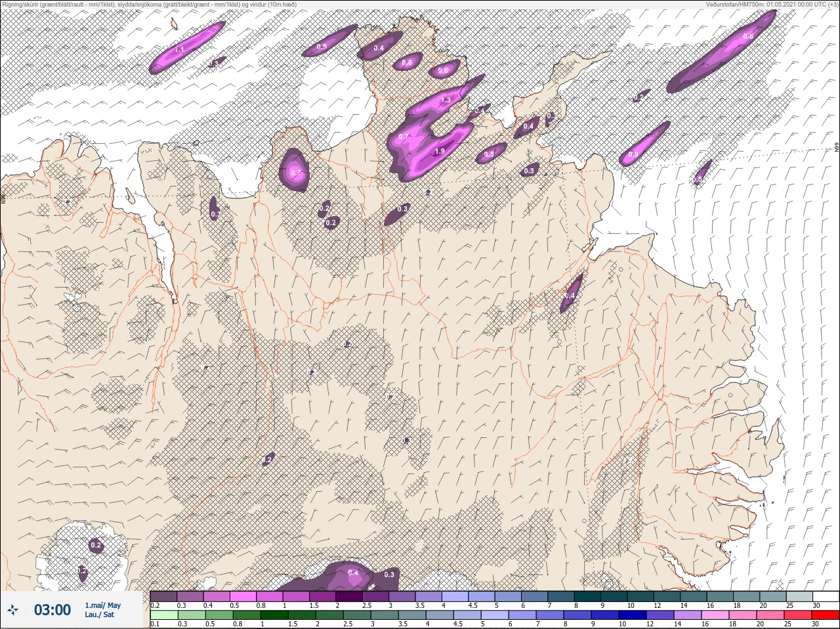Click the 0.9 precipitation value offshore northeast

coord(633,155)
